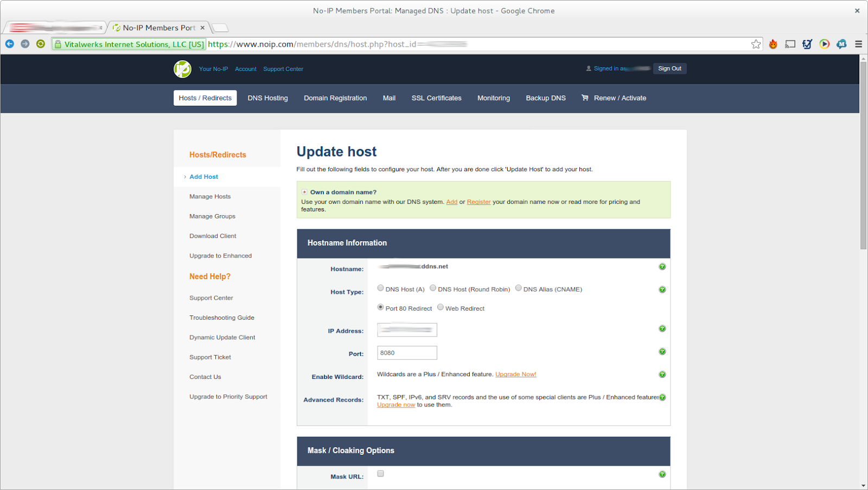
Task: Click the 'Register' domain name link
Action: click(478, 202)
